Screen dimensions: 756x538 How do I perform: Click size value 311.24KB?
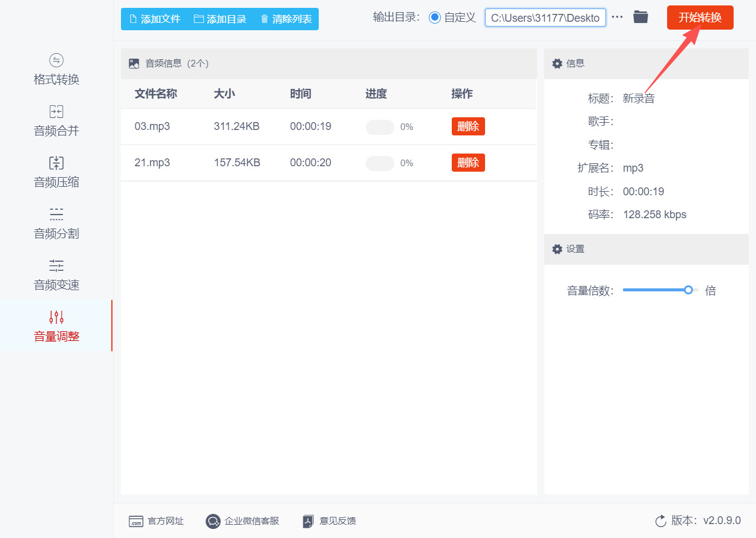pyautogui.click(x=236, y=126)
